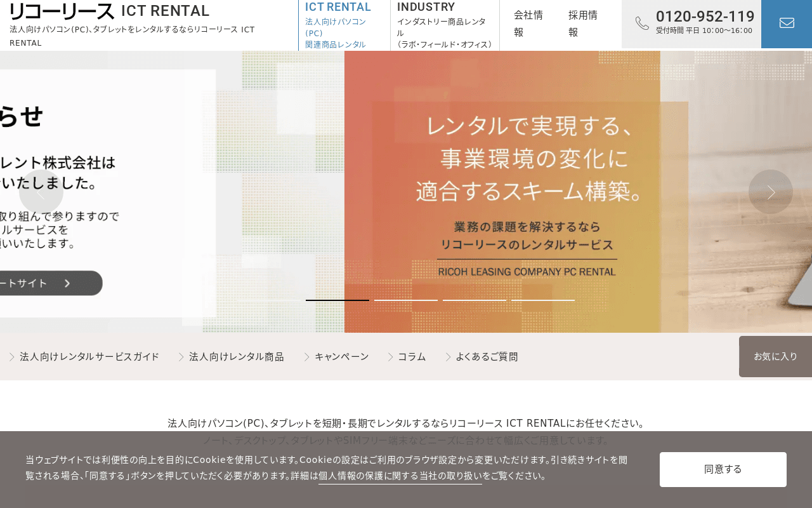Open the contact form via the envelope icon
The width and height of the screenshot is (812, 508).
pos(787,23)
